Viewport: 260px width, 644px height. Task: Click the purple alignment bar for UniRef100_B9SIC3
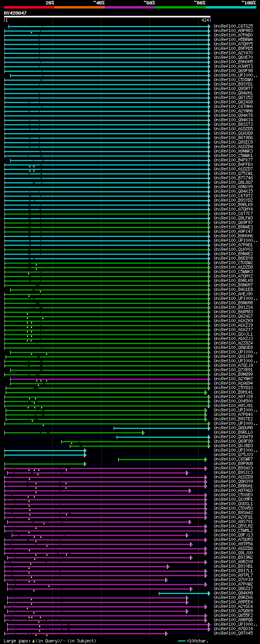[97, 472]
